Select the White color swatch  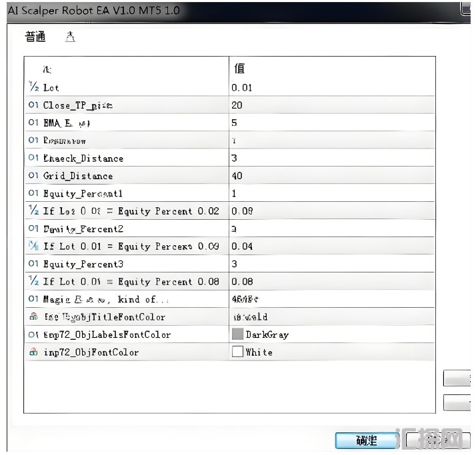pyautogui.click(x=237, y=352)
